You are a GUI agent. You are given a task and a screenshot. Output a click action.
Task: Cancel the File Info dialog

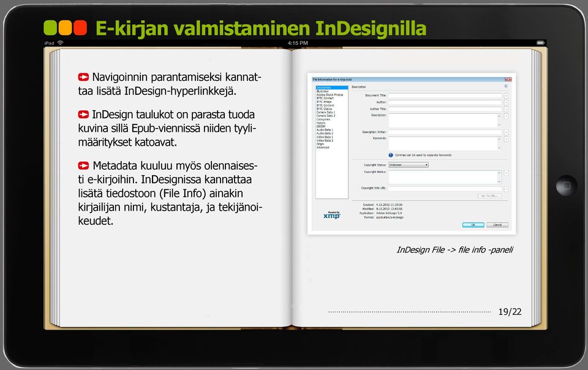[x=497, y=225]
